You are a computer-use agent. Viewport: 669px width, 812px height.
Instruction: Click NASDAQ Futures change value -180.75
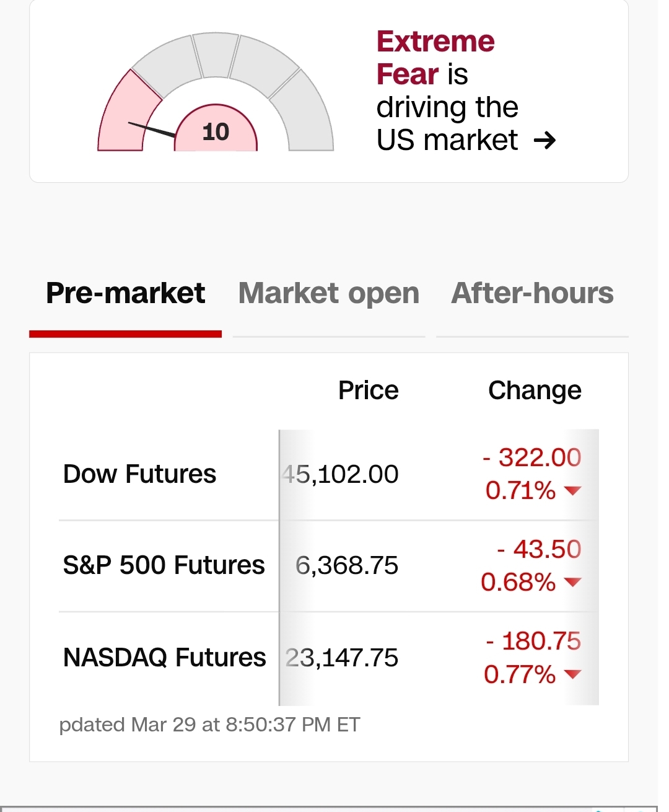pyautogui.click(x=533, y=641)
